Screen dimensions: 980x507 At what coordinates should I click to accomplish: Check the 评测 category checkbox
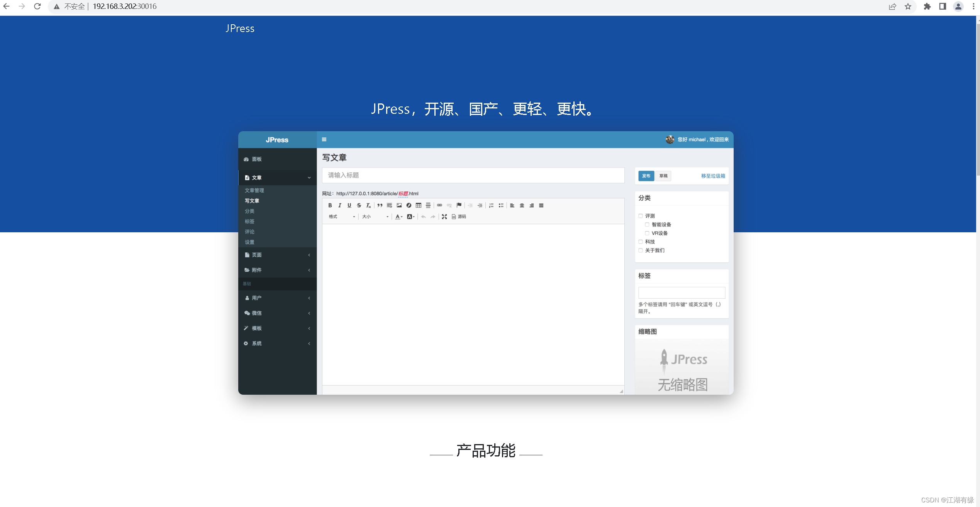coord(641,216)
